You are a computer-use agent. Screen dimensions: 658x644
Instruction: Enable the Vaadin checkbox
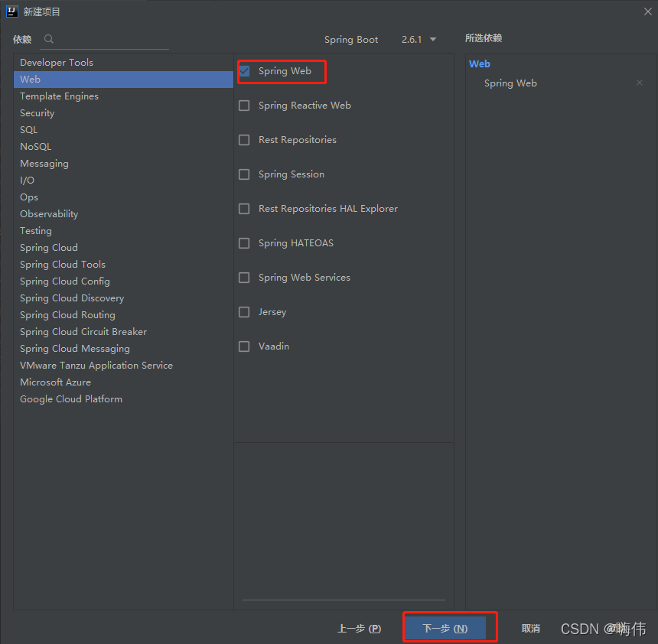[244, 346]
